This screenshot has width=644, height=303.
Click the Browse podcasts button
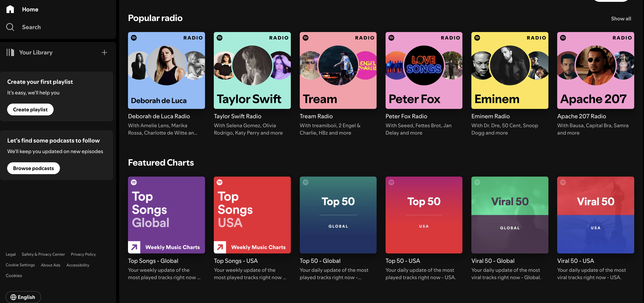(x=33, y=168)
